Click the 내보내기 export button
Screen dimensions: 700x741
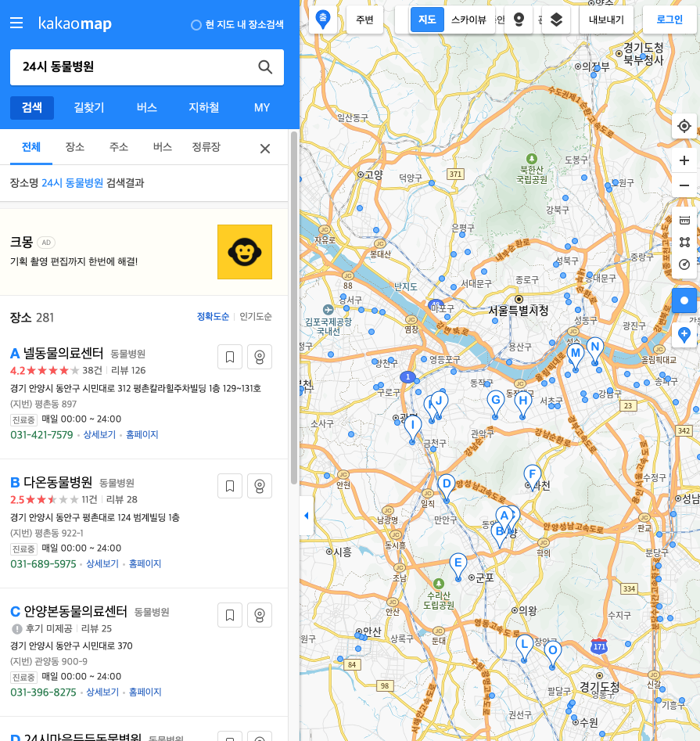pyautogui.click(x=606, y=20)
